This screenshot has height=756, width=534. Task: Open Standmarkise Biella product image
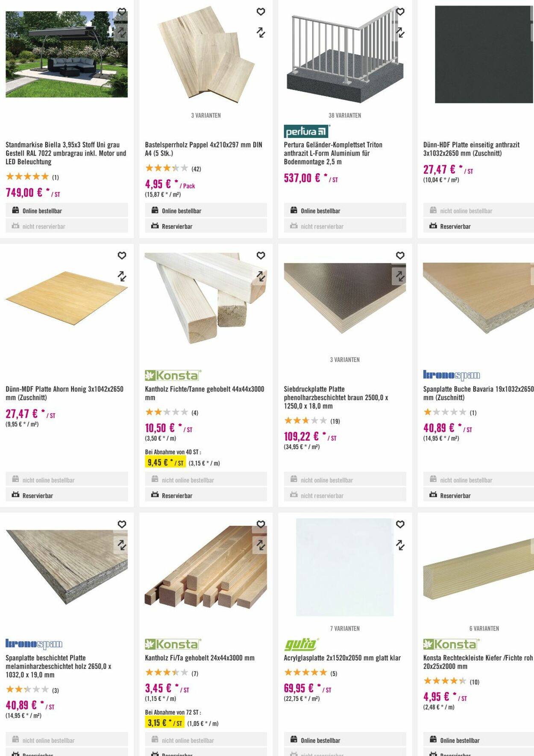pos(67,54)
